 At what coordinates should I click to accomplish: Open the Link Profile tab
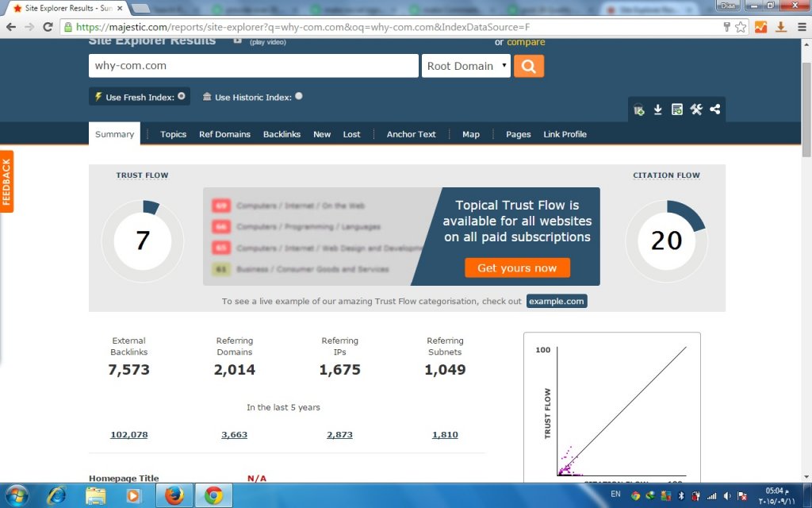[x=565, y=133]
